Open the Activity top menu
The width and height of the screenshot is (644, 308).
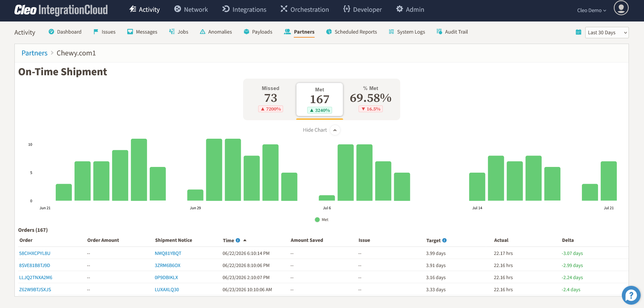145,9
